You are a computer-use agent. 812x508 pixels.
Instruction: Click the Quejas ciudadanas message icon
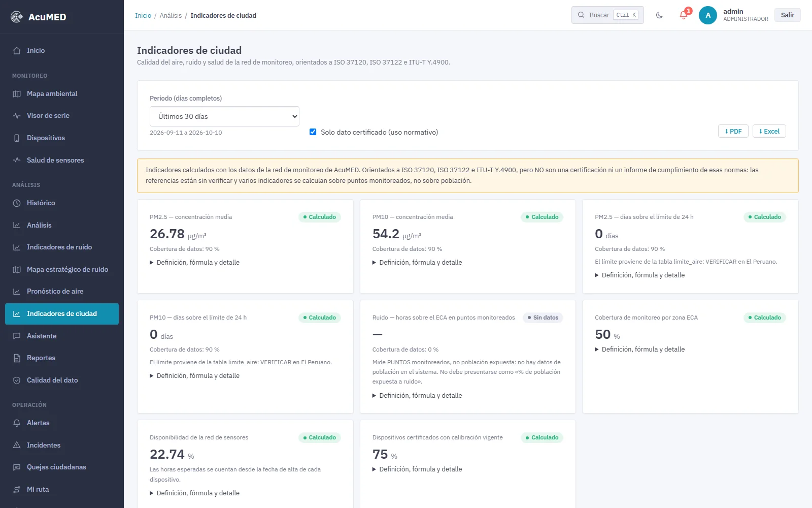[17, 467]
